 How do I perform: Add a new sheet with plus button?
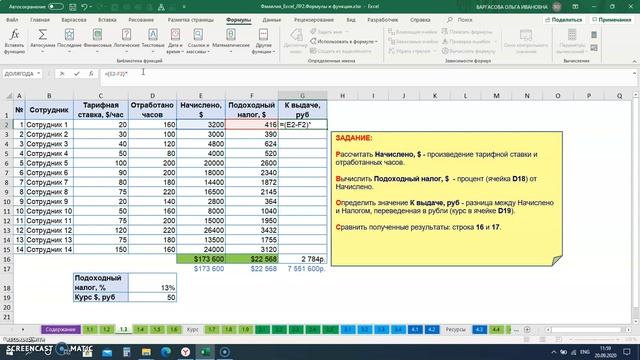point(527,329)
